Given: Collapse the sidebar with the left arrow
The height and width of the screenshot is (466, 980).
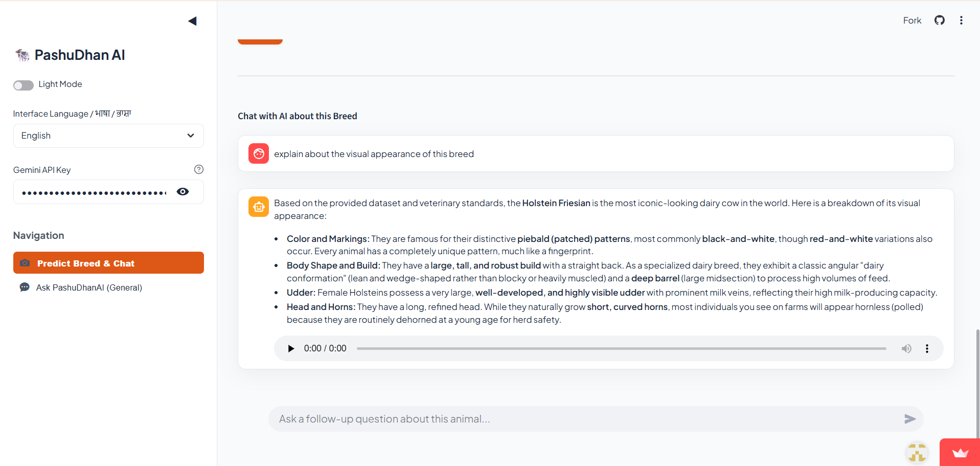Looking at the screenshot, I should click(x=192, y=21).
